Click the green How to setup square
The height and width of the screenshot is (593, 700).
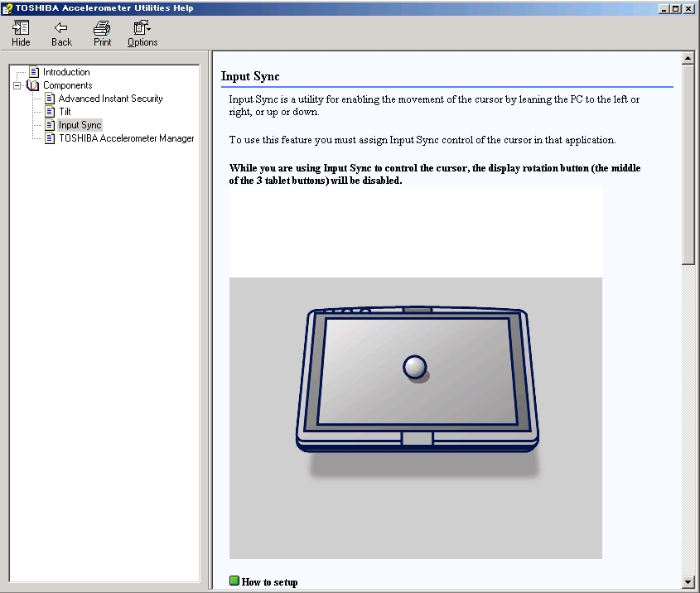coord(234,581)
